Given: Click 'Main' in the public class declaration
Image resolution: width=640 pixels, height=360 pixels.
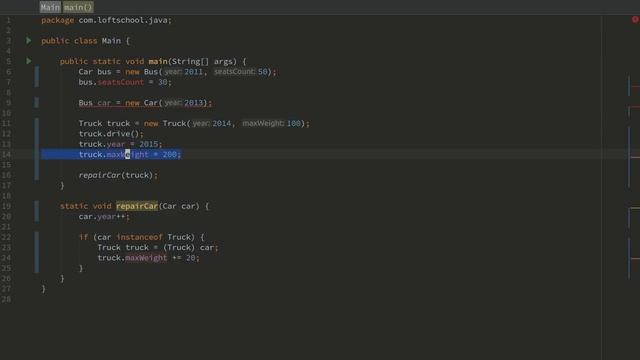Looking at the screenshot, I should pyautogui.click(x=111, y=41).
